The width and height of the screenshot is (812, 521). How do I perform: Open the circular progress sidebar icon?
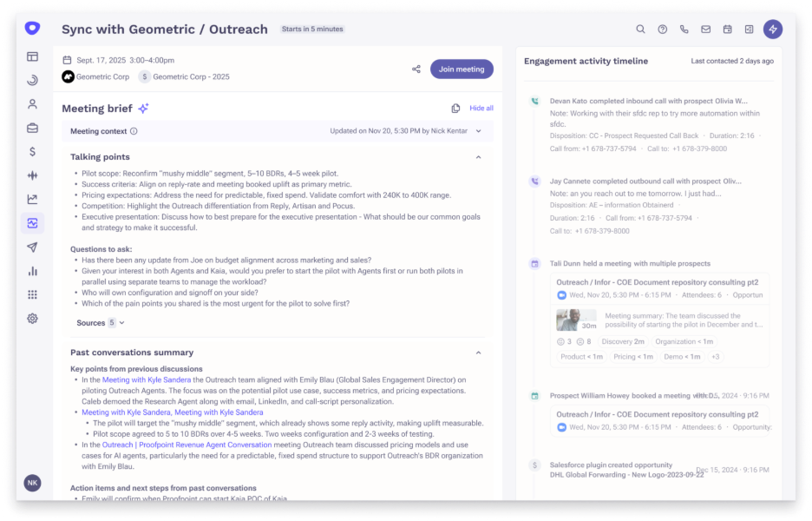coord(32,80)
